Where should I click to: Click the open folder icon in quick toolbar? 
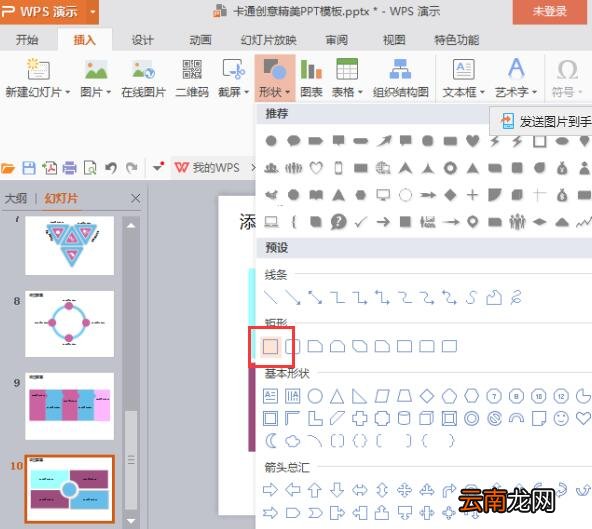coord(8,168)
